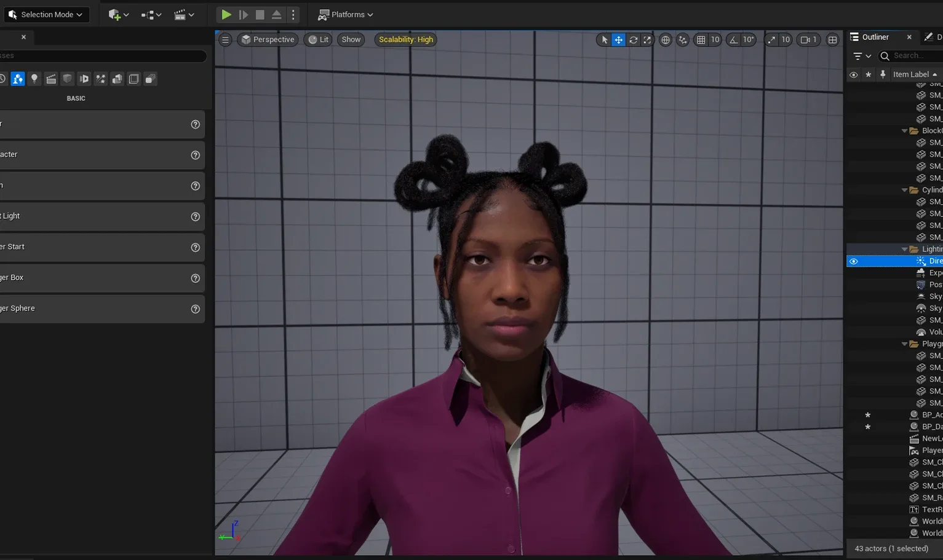Select the Volumes category icon
This screenshot has height=560, width=943.
coord(133,79)
